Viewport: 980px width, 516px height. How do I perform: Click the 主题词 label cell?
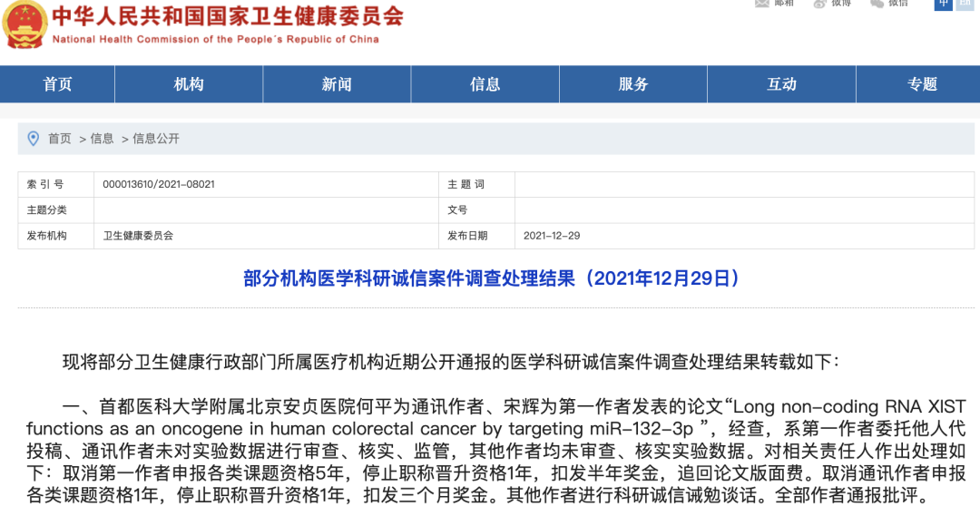476,184
